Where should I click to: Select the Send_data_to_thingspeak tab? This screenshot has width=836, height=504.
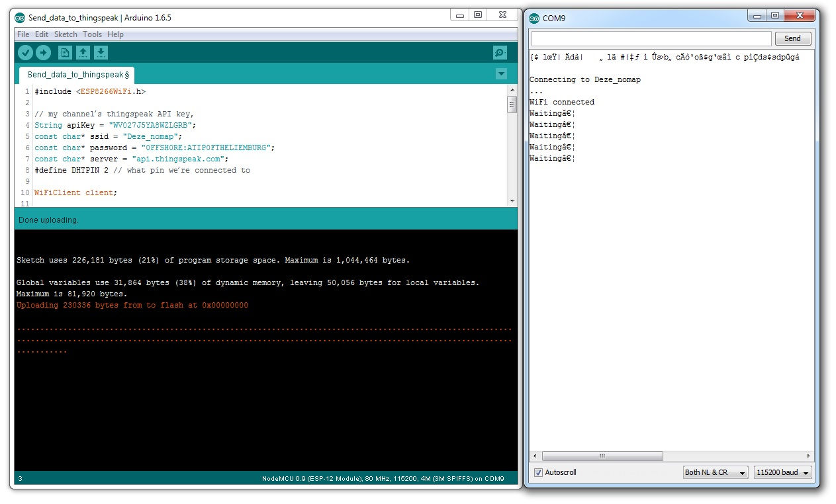pyautogui.click(x=77, y=75)
